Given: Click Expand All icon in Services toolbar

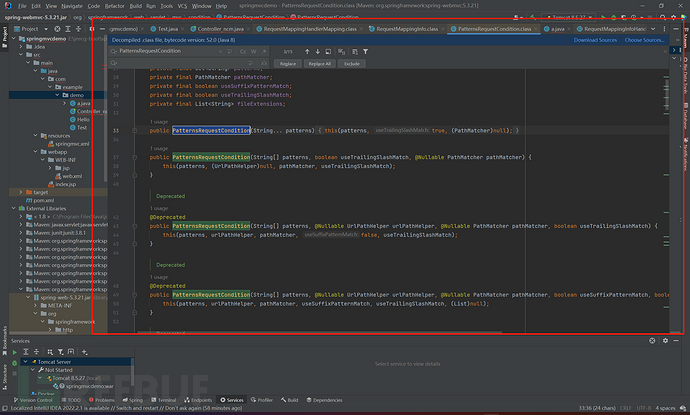Looking at the screenshot, I should point(26,352).
